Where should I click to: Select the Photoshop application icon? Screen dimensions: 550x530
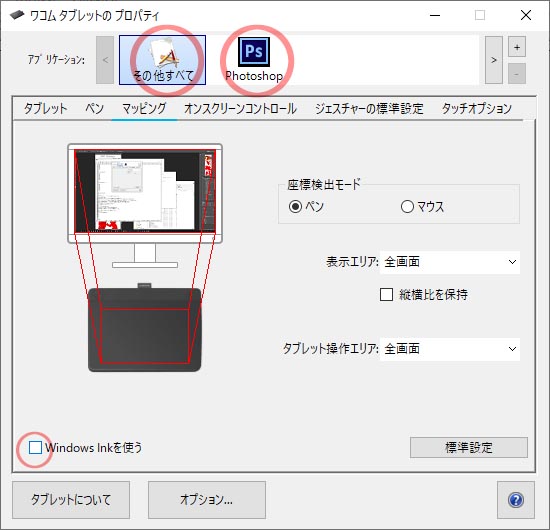pos(254,60)
